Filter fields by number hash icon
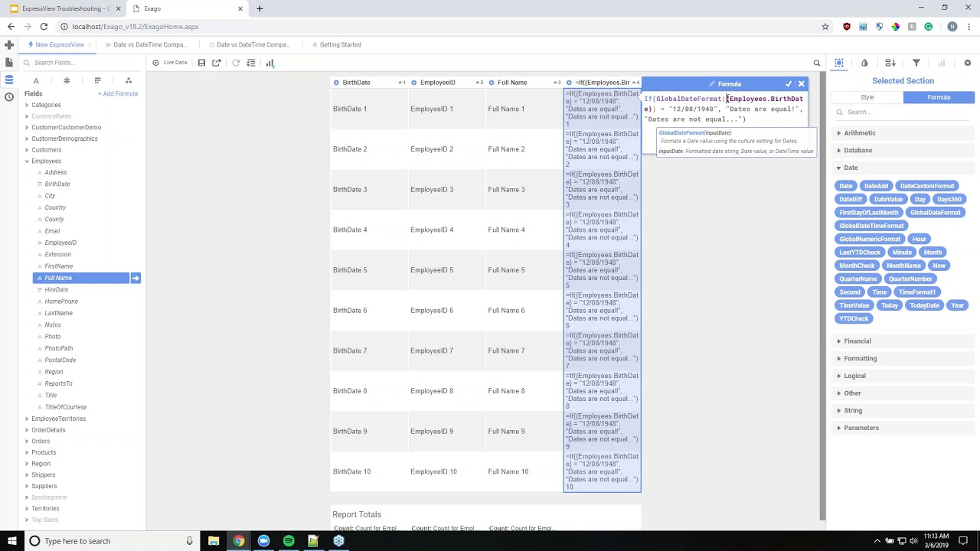980x551 pixels. point(67,80)
